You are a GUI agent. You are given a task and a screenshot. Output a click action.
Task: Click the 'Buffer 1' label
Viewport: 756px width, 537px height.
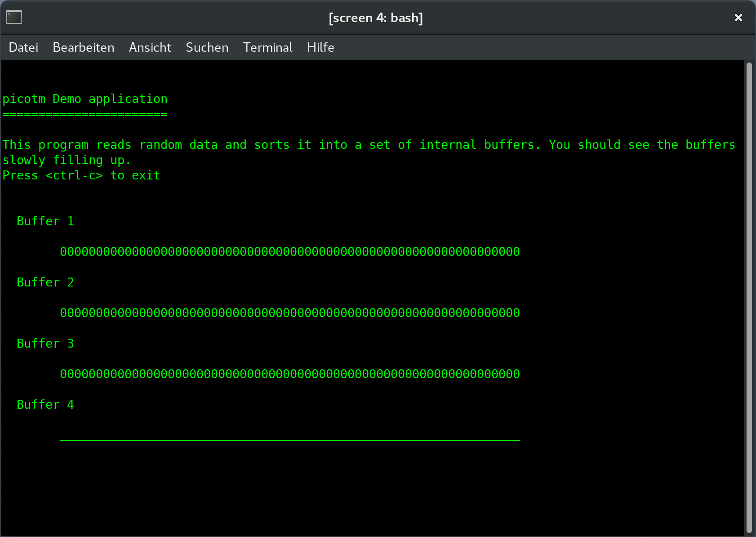point(45,221)
